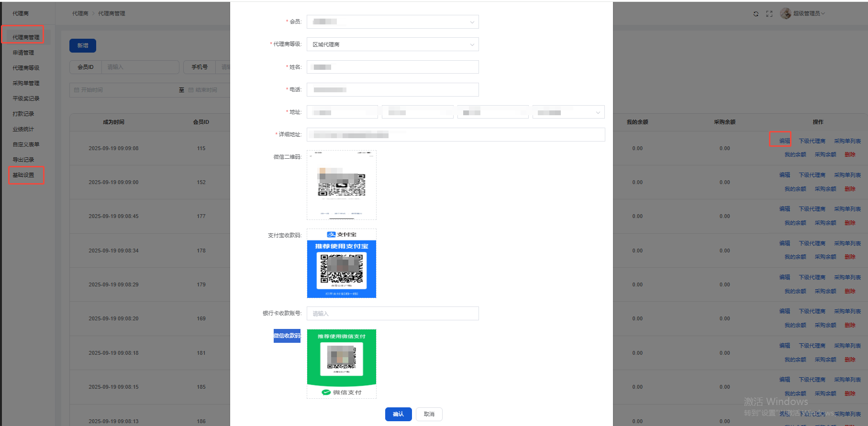The image size is (868, 426).
Task: Open 基础设置 in the sidebar
Action: 23,175
